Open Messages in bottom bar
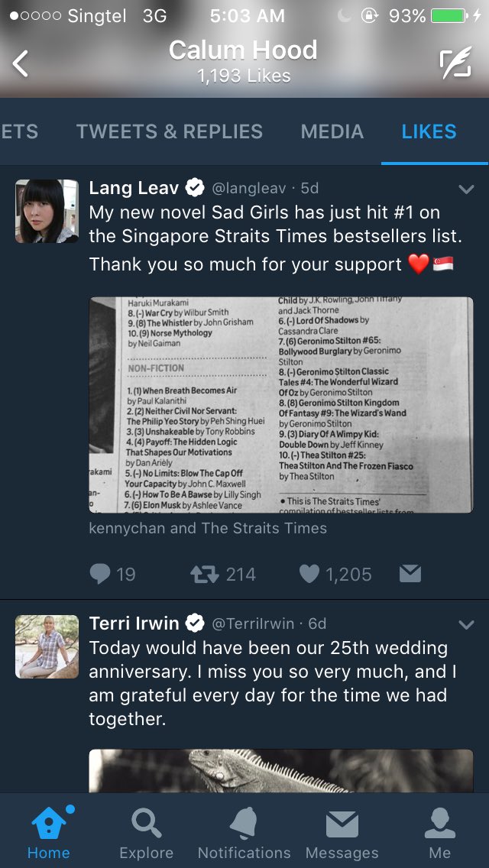 click(x=342, y=824)
